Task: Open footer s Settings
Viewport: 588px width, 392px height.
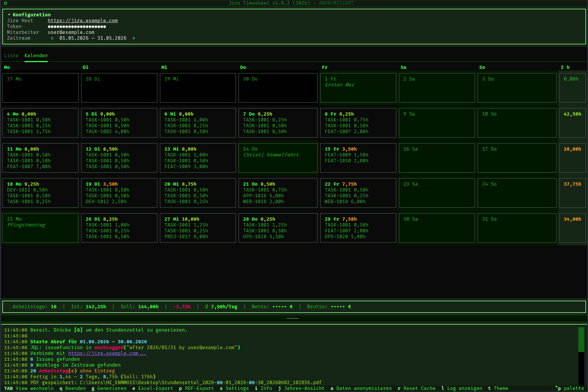Action: point(234,388)
